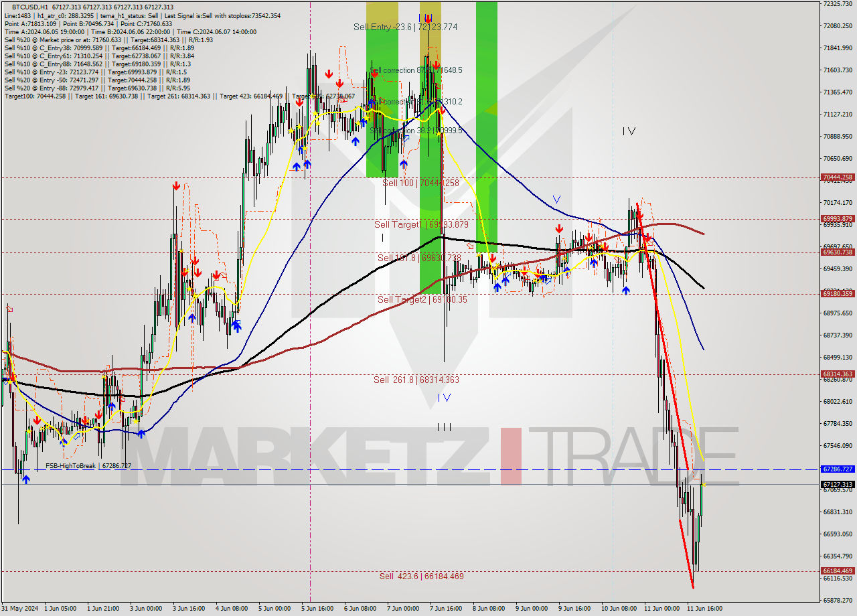Image resolution: width=857 pixels, height=616 pixels.
Task: Click the 'Sell %20 @ Entry -88' row
Action: point(97,88)
